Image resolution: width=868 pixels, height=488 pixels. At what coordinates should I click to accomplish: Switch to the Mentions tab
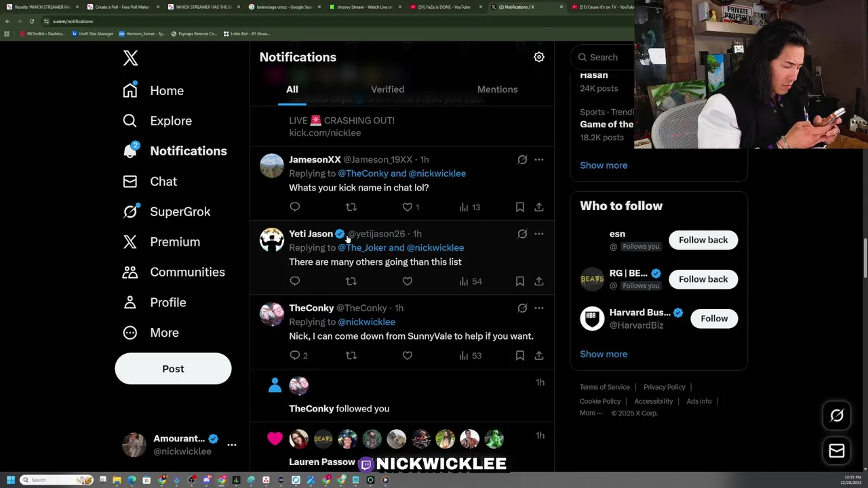point(497,89)
